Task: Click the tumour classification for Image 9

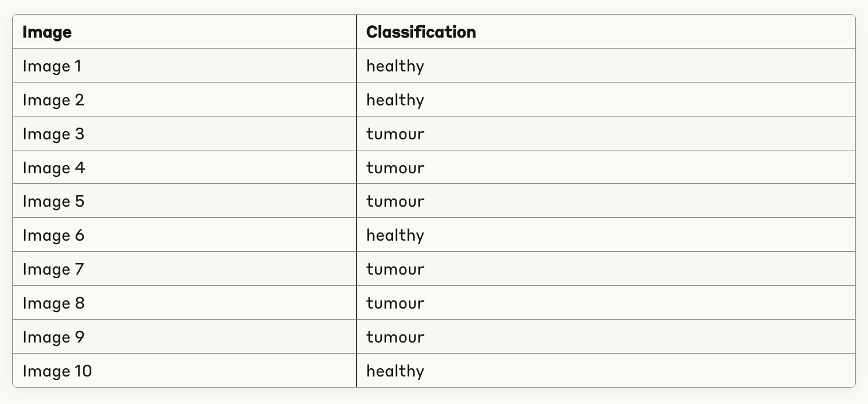Action: (x=395, y=337)
